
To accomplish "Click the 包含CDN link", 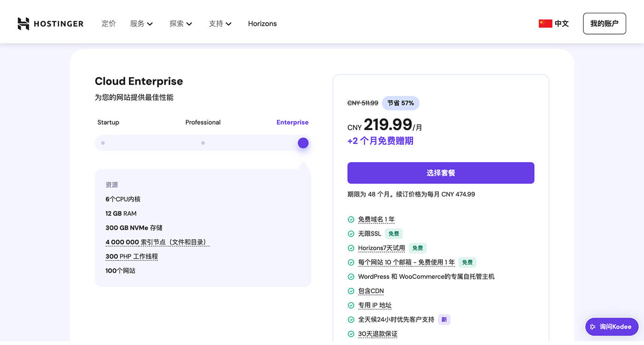I will pos(371,291).
